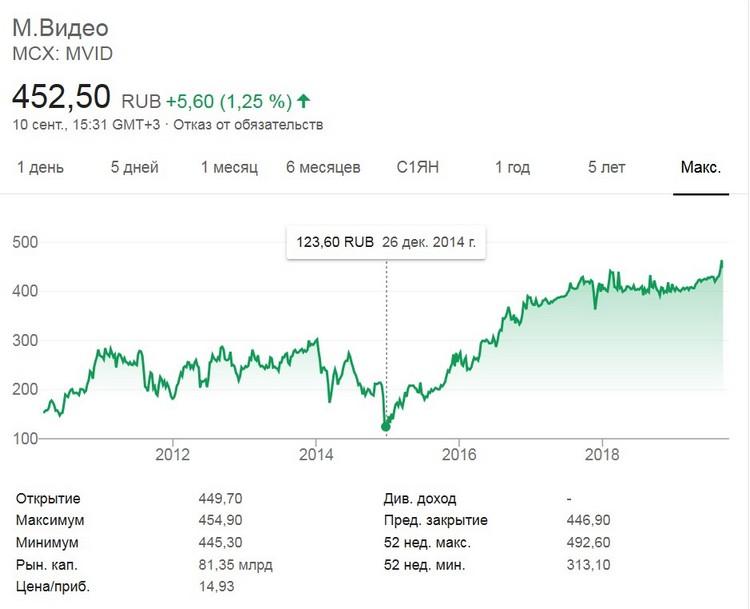Switch to the '1 год' tab

coord(512,167)
